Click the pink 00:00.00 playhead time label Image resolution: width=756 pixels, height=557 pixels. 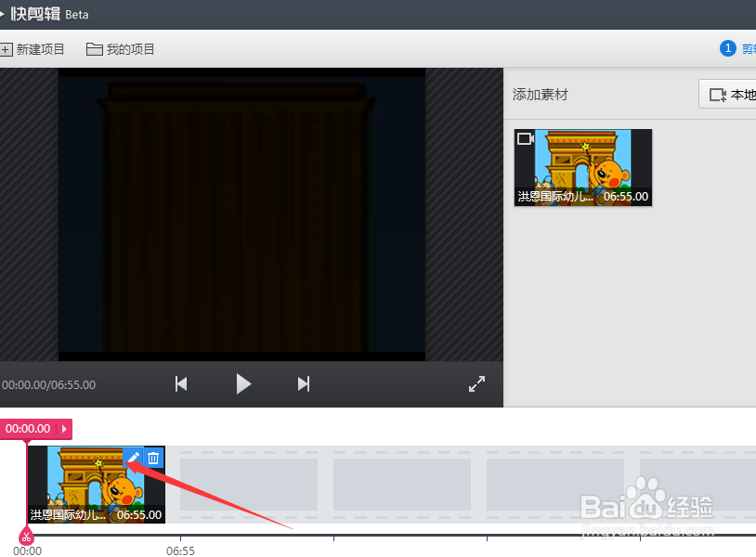coord(28,429)
